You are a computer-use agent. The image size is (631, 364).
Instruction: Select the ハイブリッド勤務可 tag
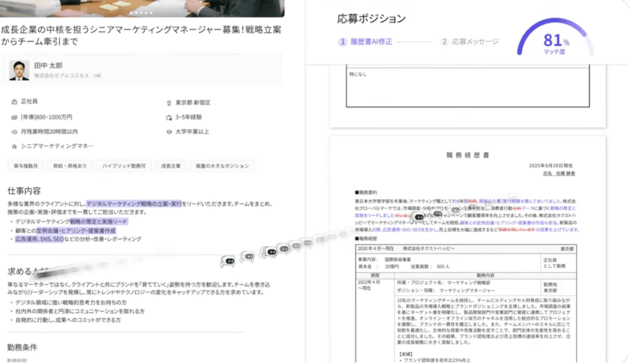point(124,166)
